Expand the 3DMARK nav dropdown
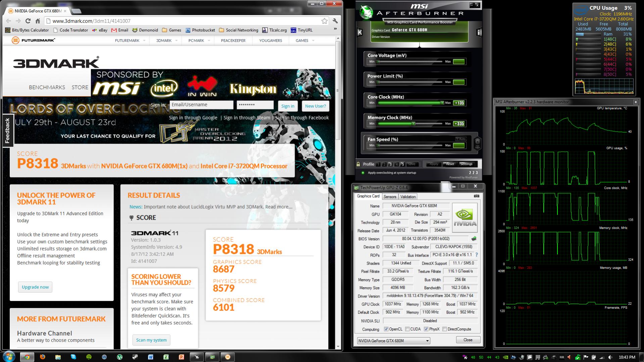The width and height of the screenshot is (644, 362). (x=176, y=41)
